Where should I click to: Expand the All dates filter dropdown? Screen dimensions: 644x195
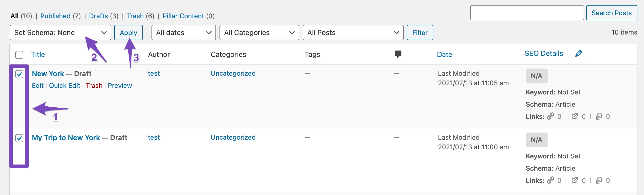pos(183,32)
